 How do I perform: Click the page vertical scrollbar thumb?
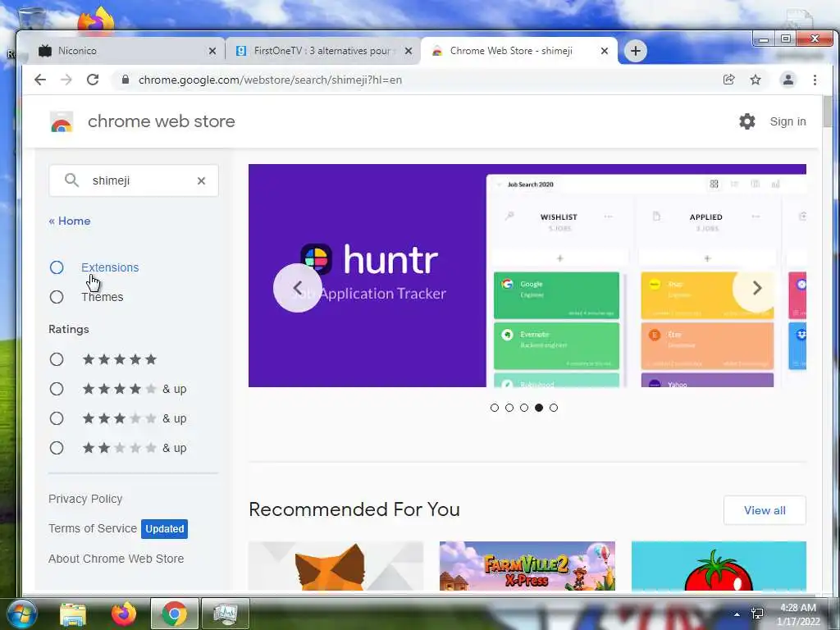(828, 112)
